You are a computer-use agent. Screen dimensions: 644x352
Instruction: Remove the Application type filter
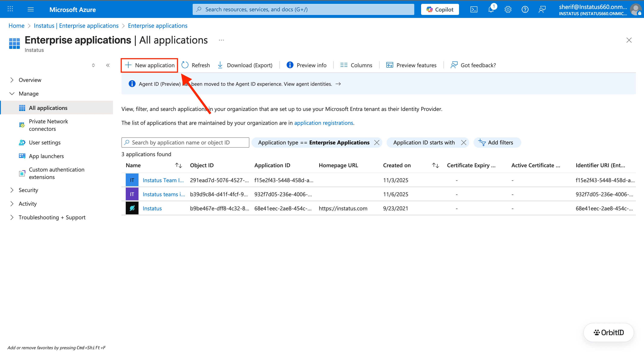coord(377,143)
